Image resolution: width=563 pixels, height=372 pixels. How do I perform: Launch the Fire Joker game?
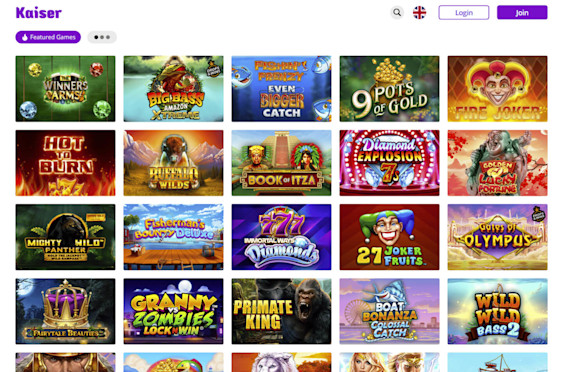pos(498,89)
